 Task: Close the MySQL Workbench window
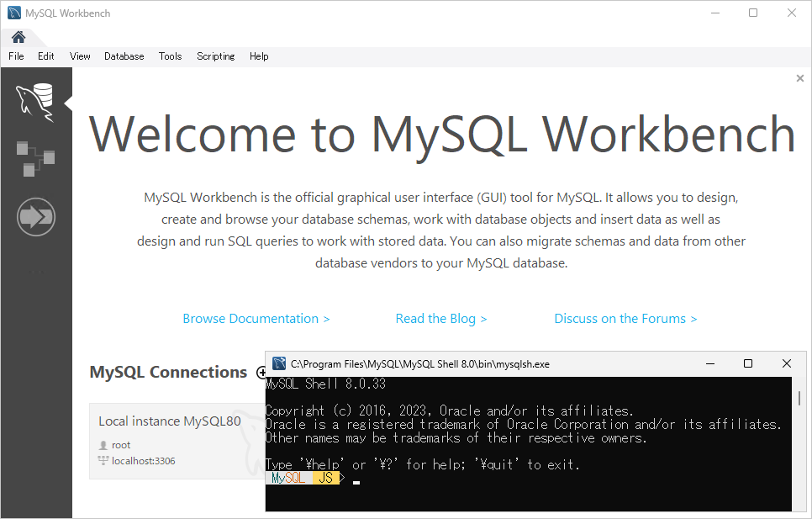792,13
